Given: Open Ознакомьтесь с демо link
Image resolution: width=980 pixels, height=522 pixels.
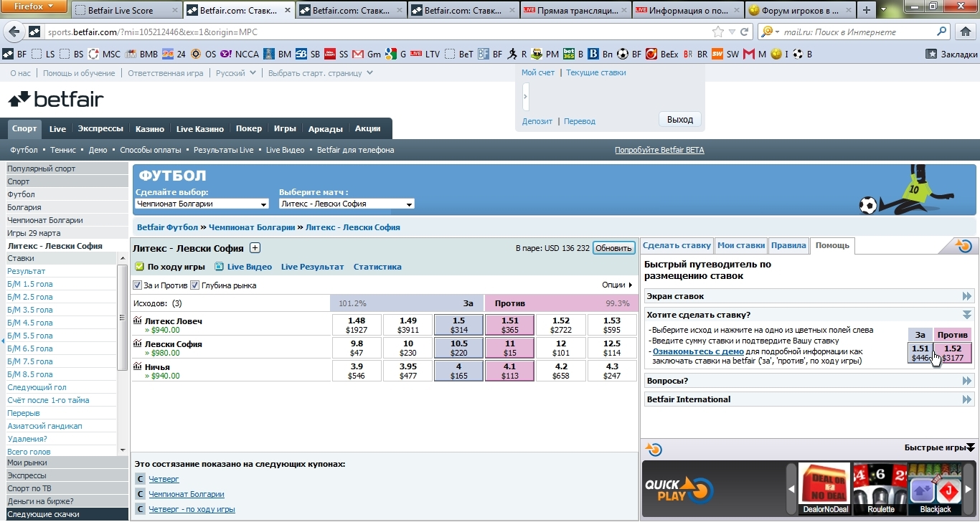Looking at the screenshot, I should click(x=698, y=352).
